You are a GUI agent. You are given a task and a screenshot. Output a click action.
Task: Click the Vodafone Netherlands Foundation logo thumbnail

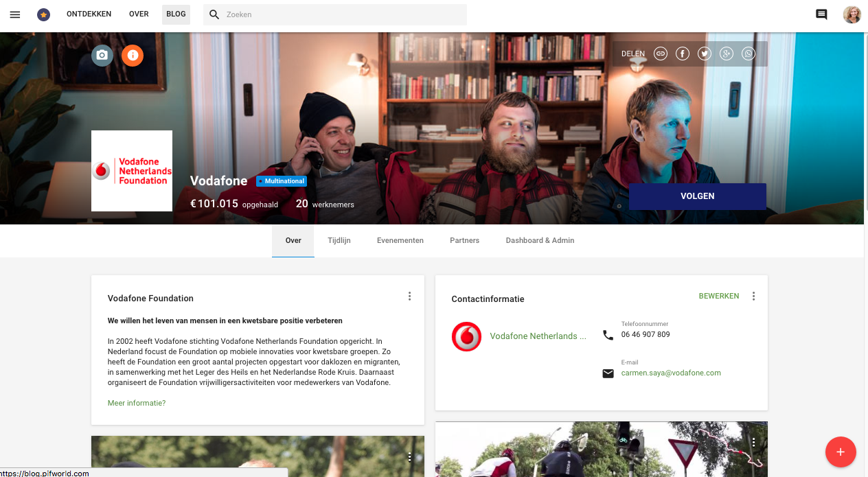[x=132, y=171]
